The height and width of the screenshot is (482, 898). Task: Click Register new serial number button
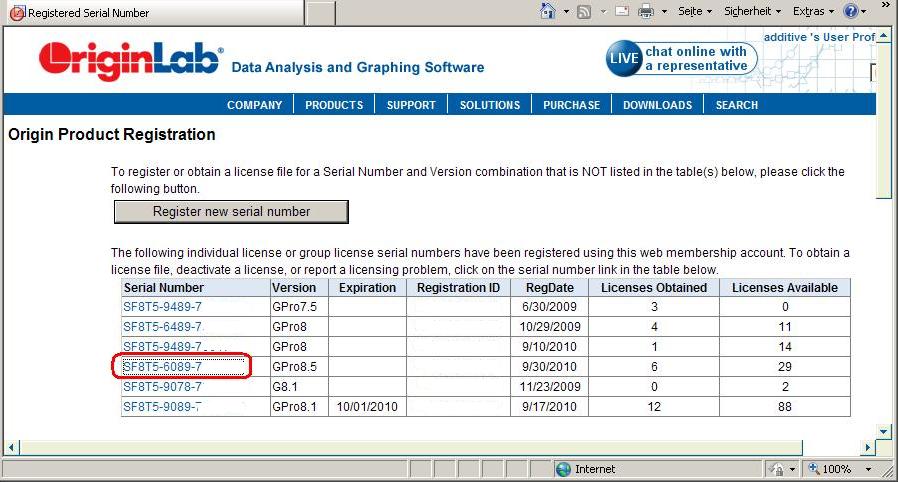[231, 212]
